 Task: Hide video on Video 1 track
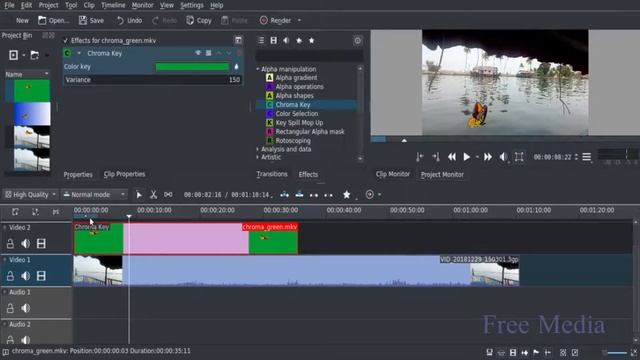click(x=41, y=276)
